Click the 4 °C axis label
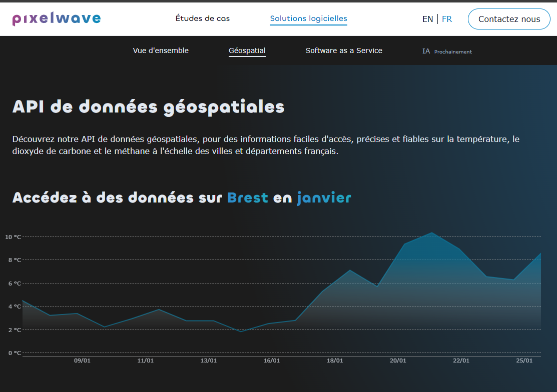The image size is (557, 392). pos(15,306)
